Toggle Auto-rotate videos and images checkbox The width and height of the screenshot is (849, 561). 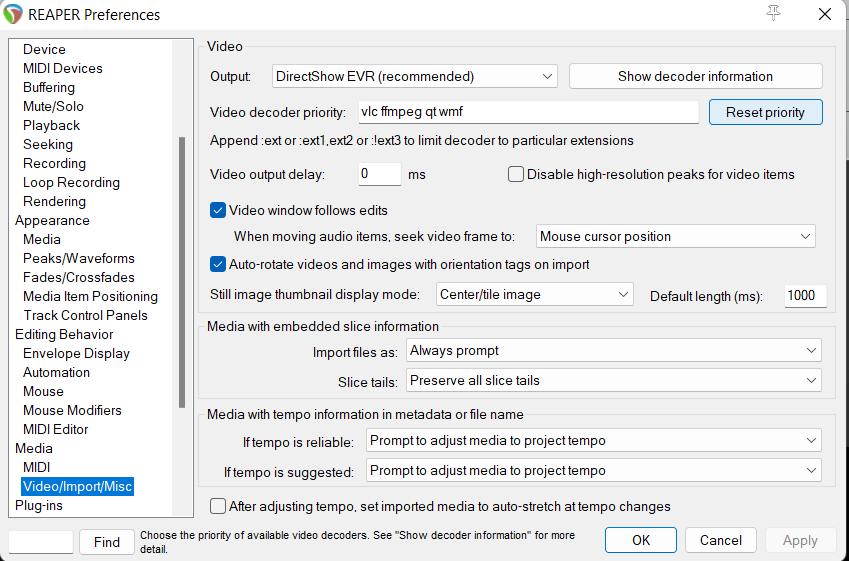218,265
